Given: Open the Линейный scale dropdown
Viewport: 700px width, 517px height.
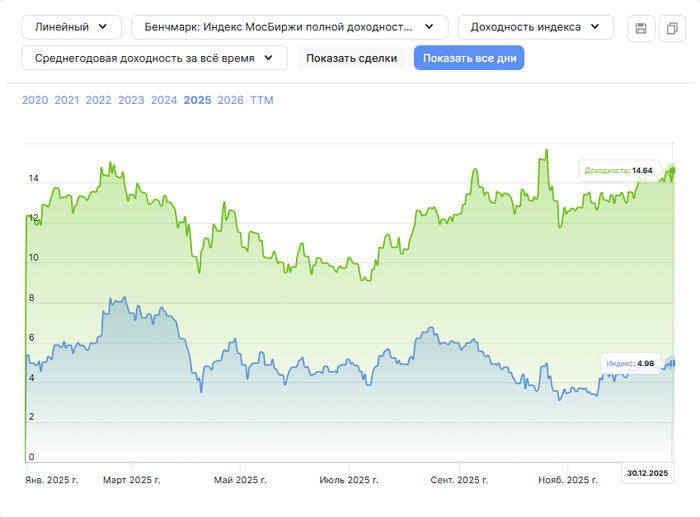Looking at the screenshot, I should point(71,27).
